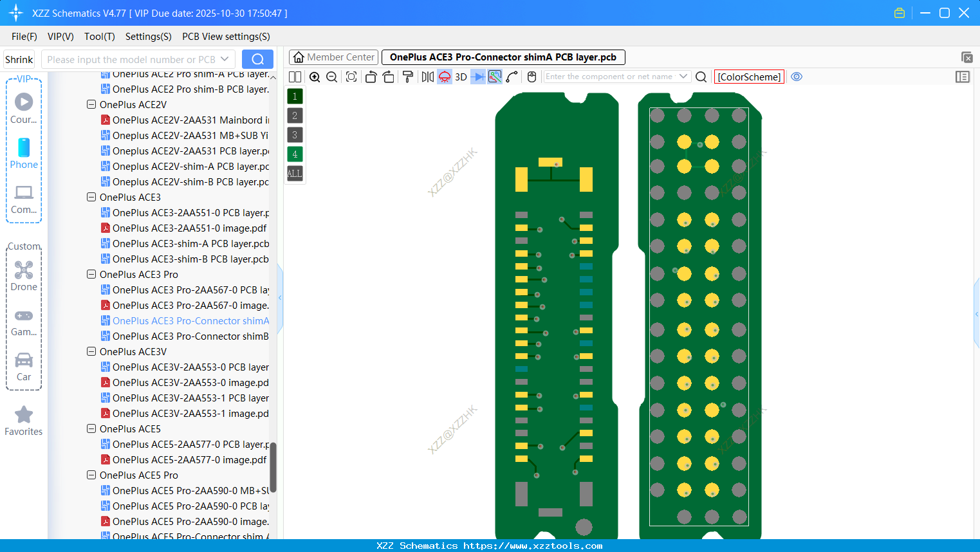Toggle the red highlighted toolbar icon
This screenshot has height=552, width=980.
click(x=445, y=77)
